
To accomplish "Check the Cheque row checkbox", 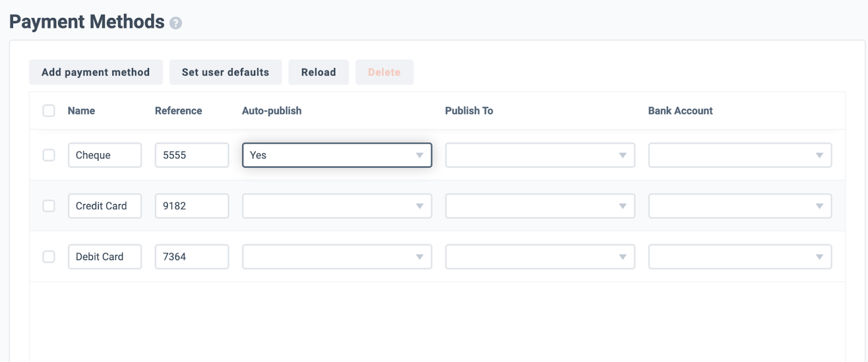I will pos(49,155).
